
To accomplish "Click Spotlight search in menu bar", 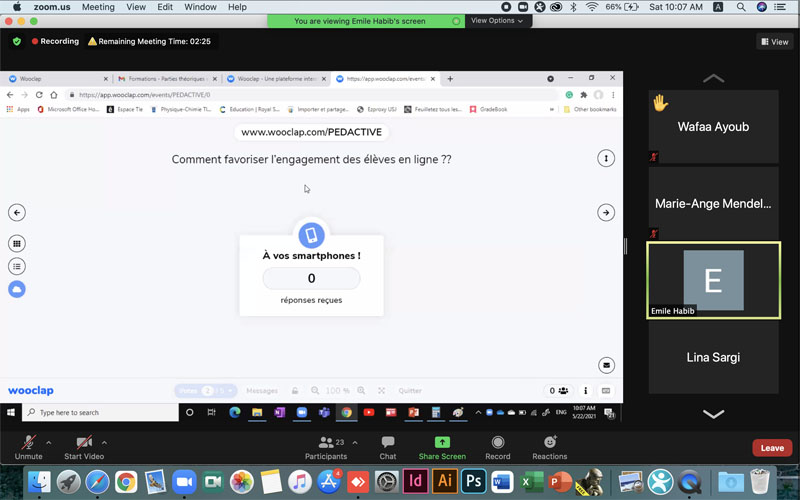I will [741, 7].
